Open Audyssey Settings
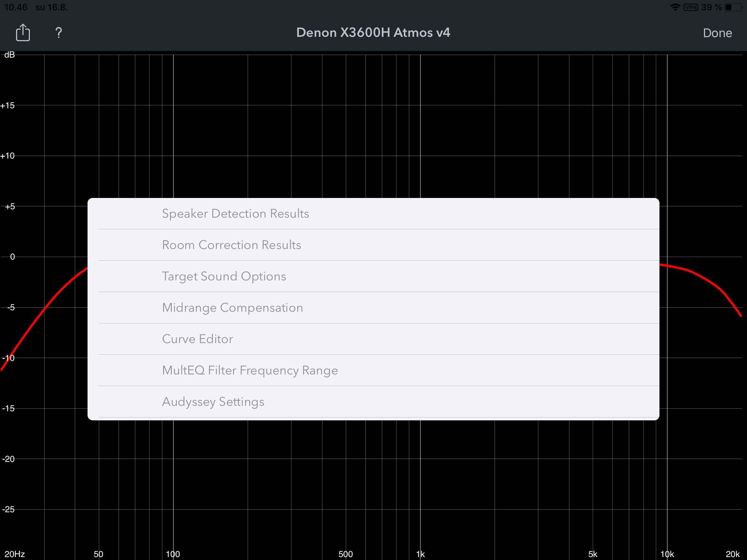Screen dimensions: 747x560 point(373,402)
